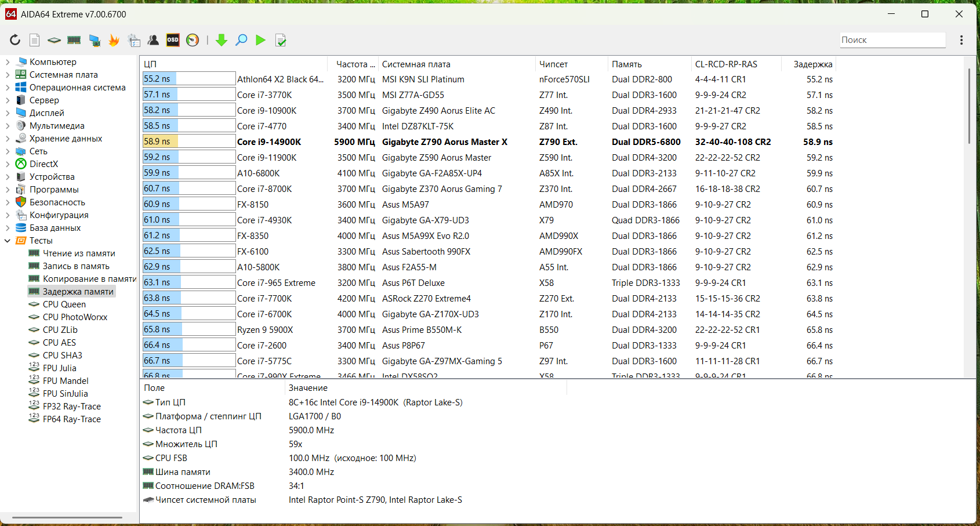Image resolution: width=980 pixels, height=526 pixels.
Task: Open the CPU ZLib benchmark
Action: click(x=60, y=330)
